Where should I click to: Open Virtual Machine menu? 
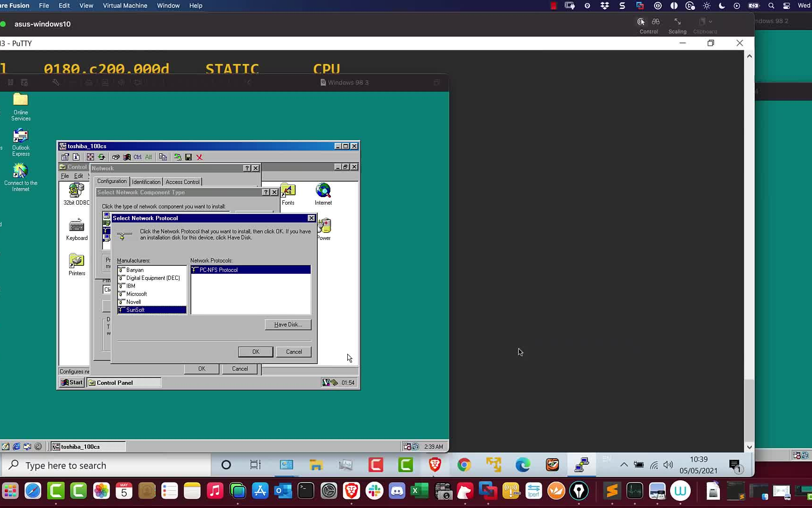coord(125,6)
